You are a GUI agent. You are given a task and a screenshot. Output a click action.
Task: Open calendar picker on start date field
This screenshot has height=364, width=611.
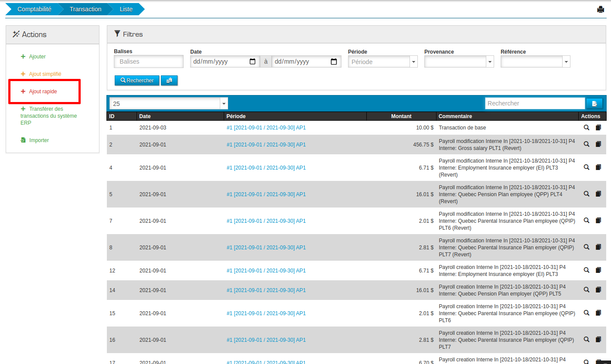pos(253,61)
